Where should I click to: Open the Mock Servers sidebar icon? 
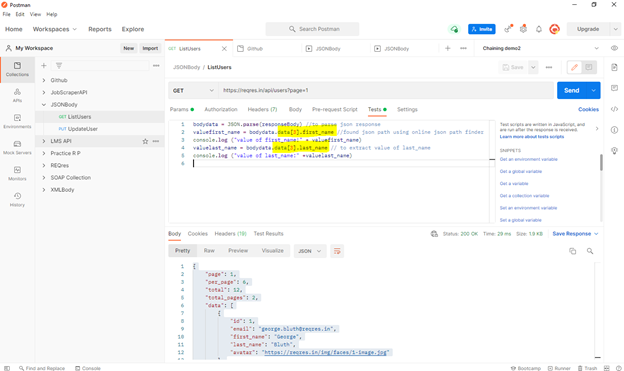pos(17,147)
